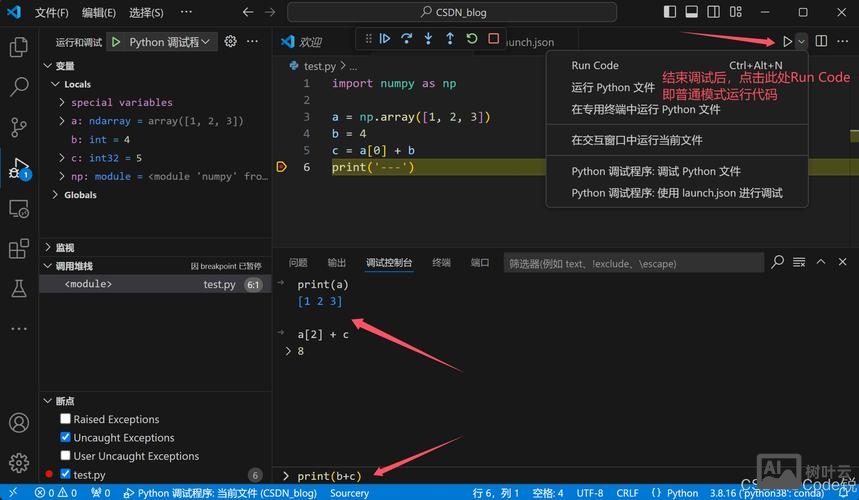
Task: Switch to the terminal (终端) panel tab
Action: 441,263
